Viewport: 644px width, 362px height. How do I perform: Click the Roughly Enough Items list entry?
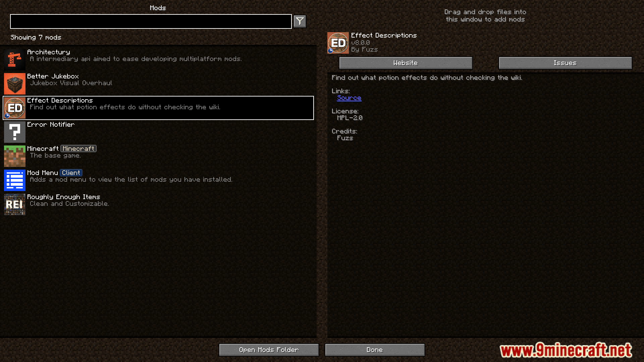coord(159,203)
